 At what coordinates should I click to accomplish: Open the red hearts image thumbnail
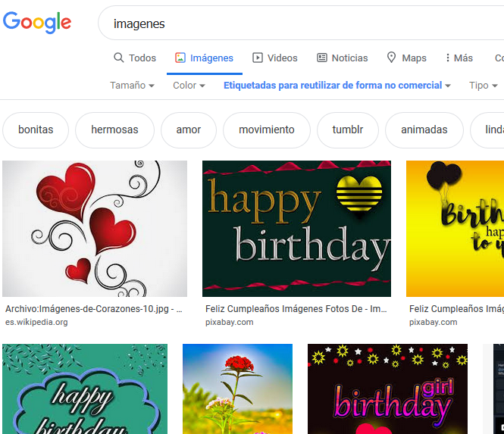95,228
